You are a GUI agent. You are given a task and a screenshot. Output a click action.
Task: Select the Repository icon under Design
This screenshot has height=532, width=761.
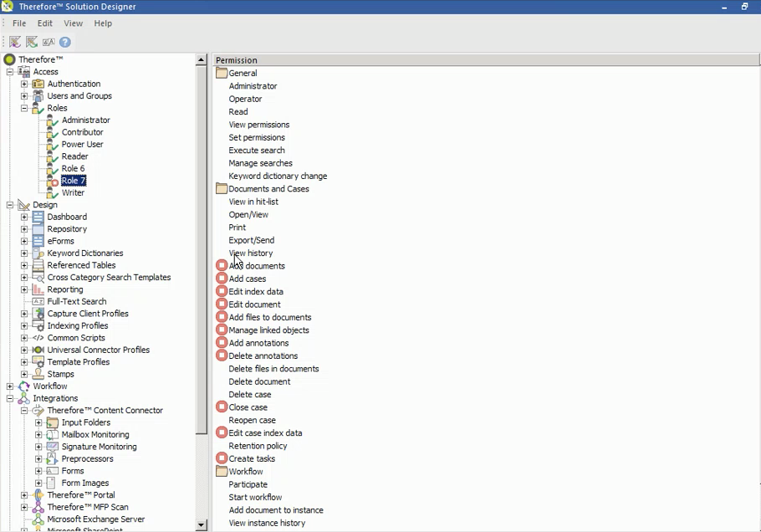37,228
